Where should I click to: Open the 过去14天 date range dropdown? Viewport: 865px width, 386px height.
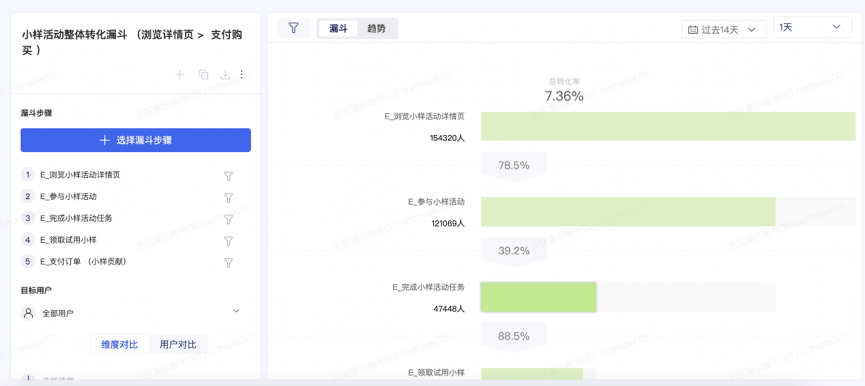[724, 29]
